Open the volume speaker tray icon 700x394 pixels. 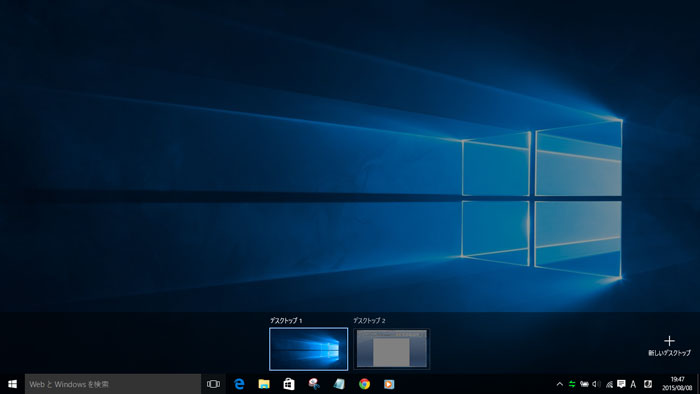(x=596, y=384)
